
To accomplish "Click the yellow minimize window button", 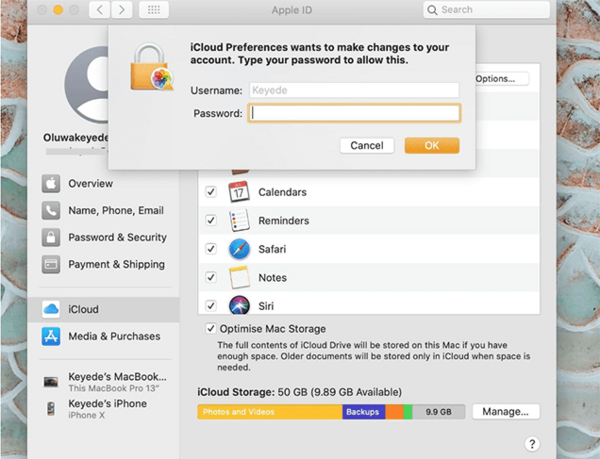I will pos(58,10).
